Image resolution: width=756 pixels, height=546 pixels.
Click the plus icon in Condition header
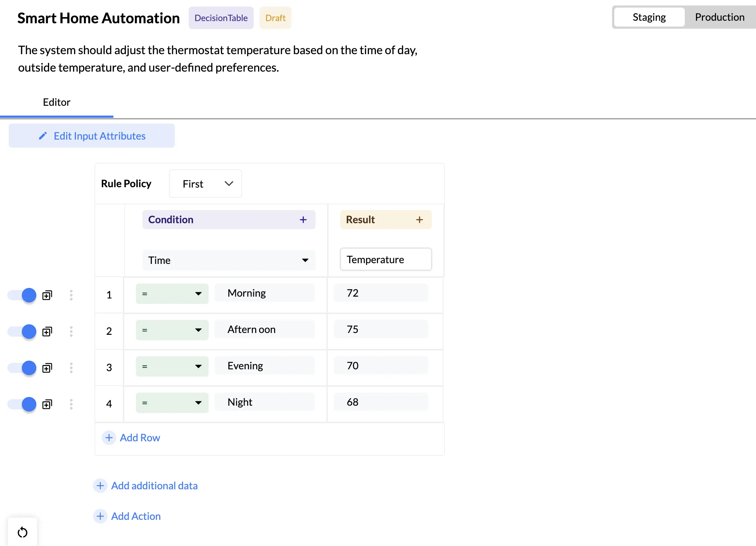303,220
